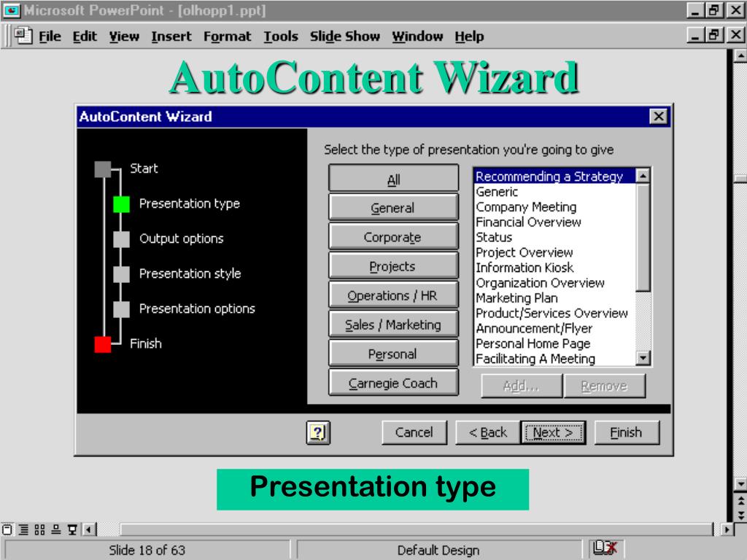This screenshot has width=747, height=560.
Task: Jump to Presentation style step
Action: pos(122,274)
